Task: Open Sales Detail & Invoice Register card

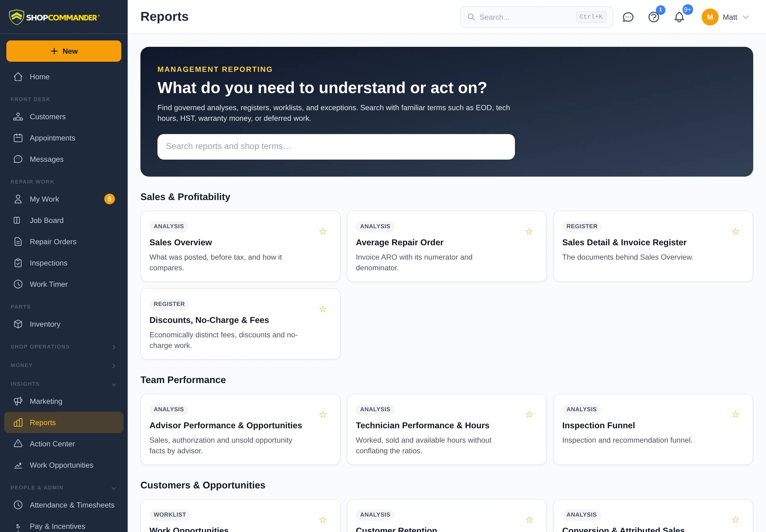Action: point(653,246)
